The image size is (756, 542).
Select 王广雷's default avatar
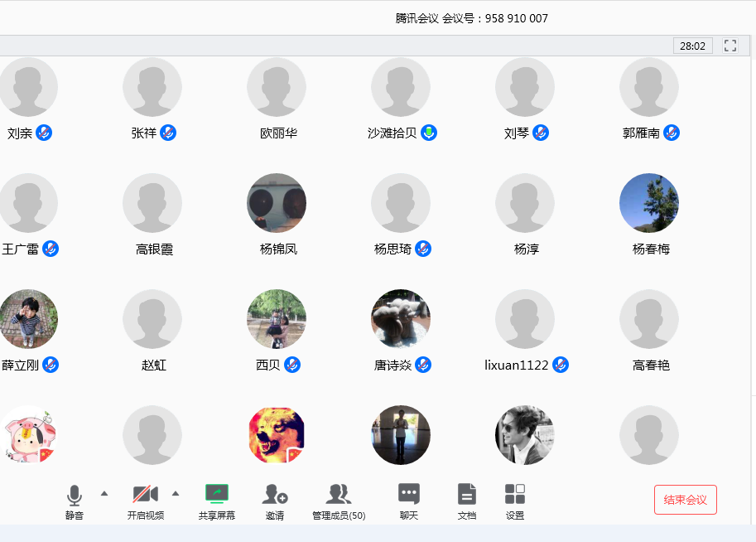(x=28, y=203)
